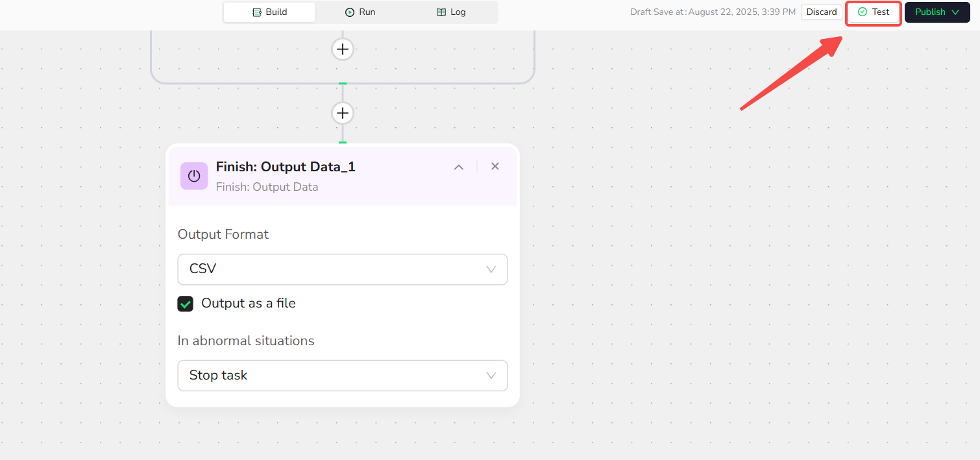Open the Publish dropdown button
The height and width of the screenshot is (460, 980).
coord(937,12)
